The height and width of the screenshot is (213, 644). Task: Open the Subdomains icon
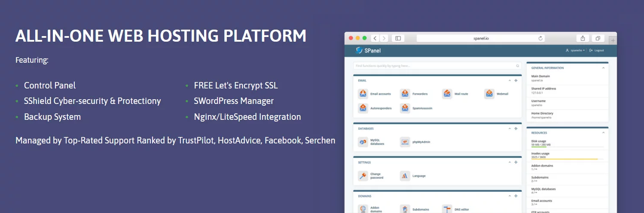click(x=405, y=209)
